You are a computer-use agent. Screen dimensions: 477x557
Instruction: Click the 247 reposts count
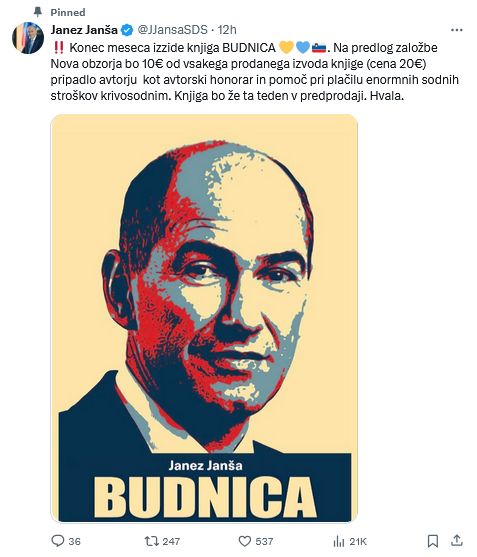click(171, 541)
